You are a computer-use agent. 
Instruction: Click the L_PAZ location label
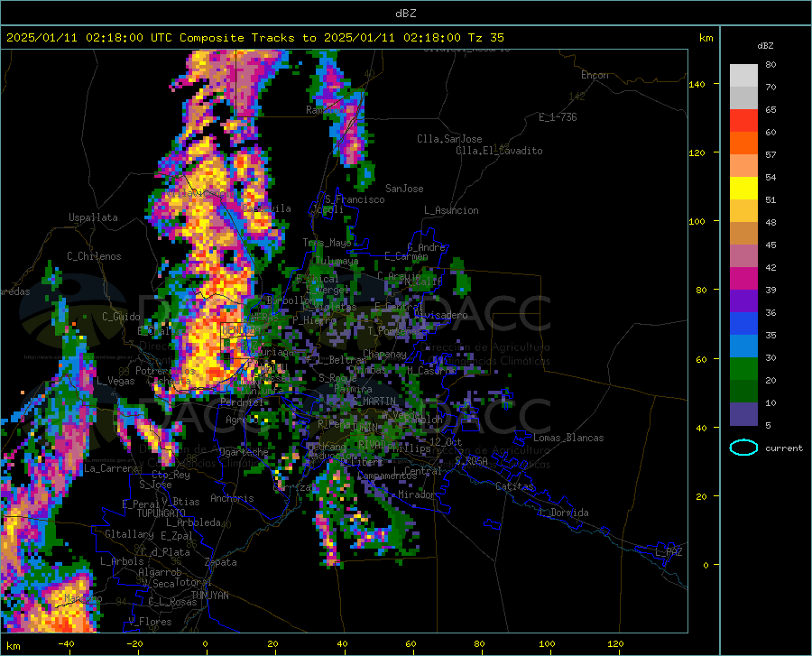pos(669,552)
